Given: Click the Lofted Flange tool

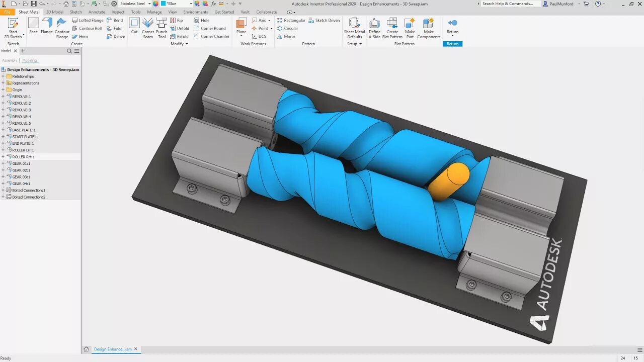Looking at the screenshot, I should [88, 21].
